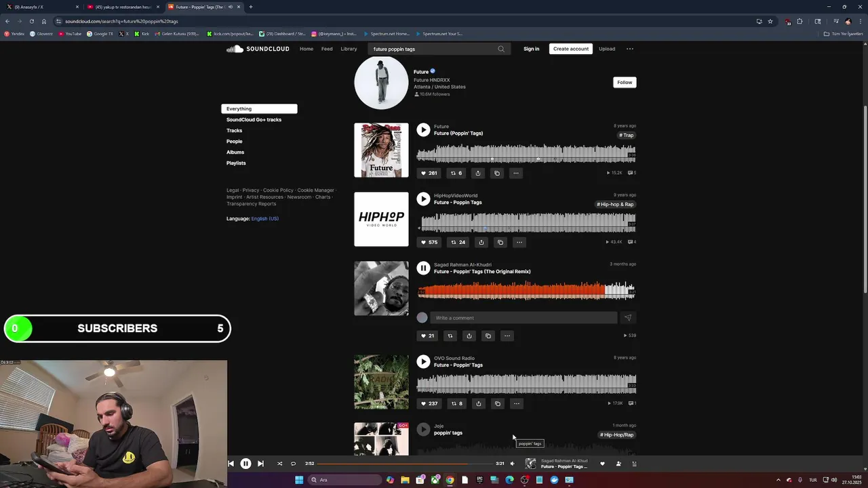Image resolution: width=868 pixels, height=488 pixels.
Task: Pause the Original Remix track in results
Action: [x=423, y=268]
